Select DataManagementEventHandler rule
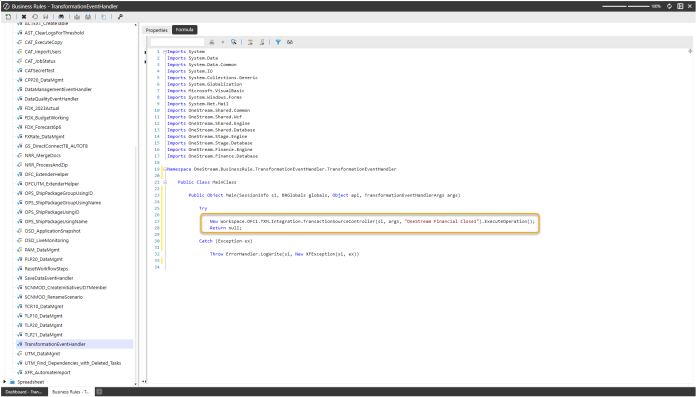 coord(58,89)
